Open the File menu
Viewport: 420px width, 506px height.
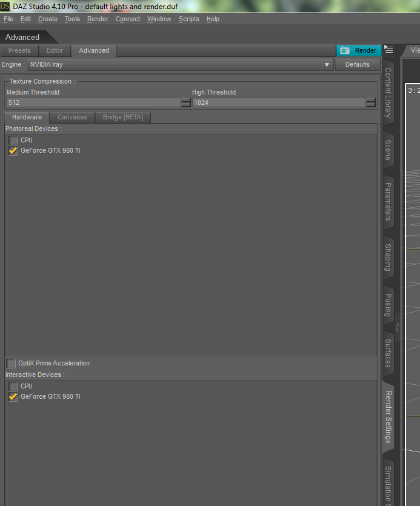pos(8,19)
